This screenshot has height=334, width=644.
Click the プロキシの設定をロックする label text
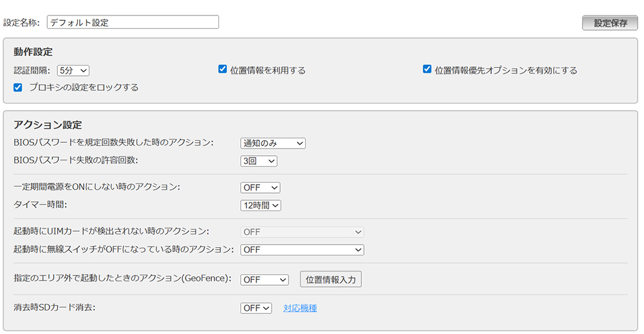[x=84, y=87]
